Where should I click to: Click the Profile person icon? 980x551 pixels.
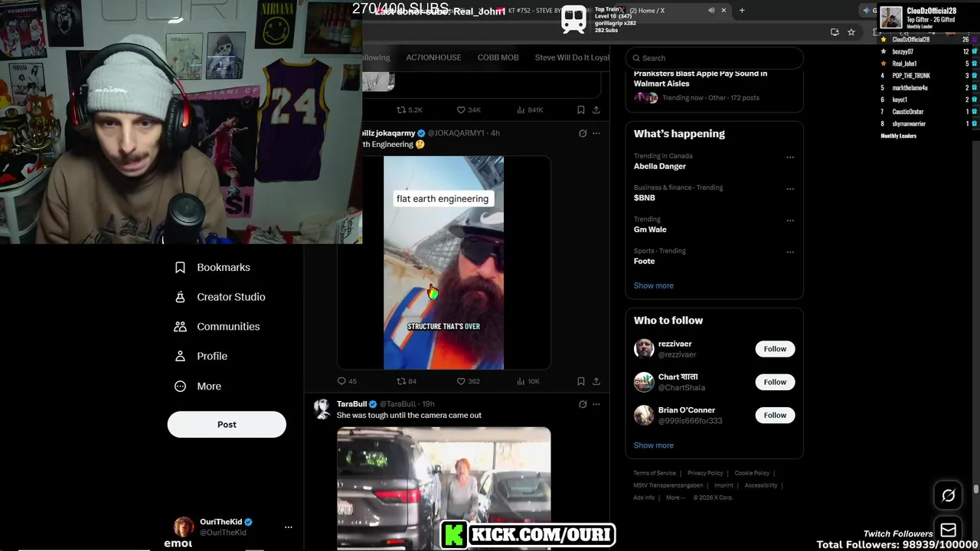click(x=181, y=356)
